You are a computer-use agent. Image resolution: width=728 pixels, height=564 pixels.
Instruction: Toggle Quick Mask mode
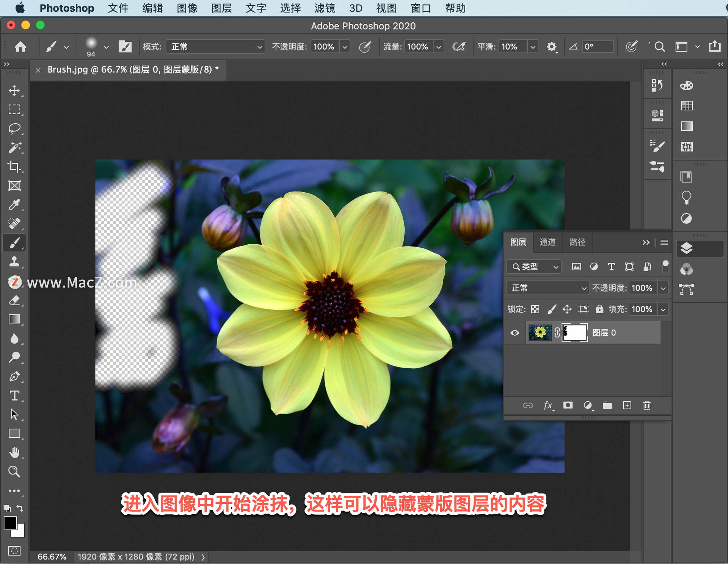click(x=14, y=550)
